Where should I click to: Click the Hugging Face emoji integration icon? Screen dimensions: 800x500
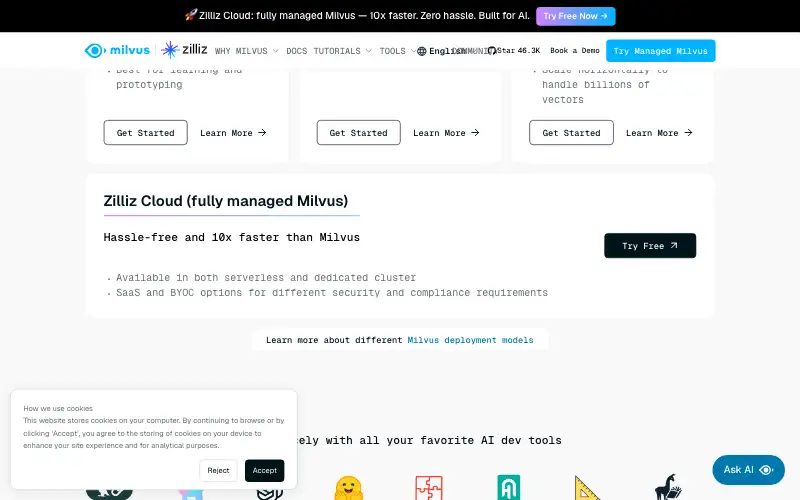coord(348,488)
